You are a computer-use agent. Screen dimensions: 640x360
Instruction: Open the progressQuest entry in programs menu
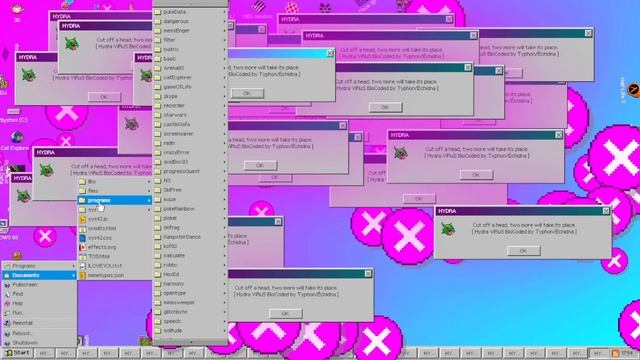(x=190, y=171)
